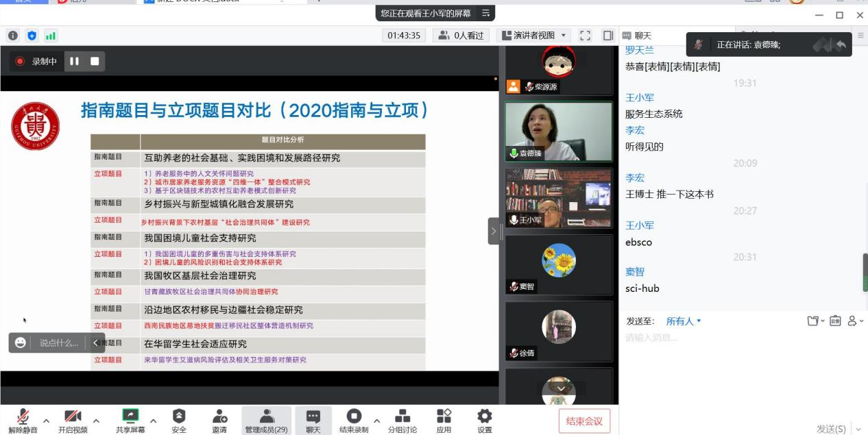Enter full screen mode via brackets icon
868x435 pixels.
pyautogui.click(x=585, y=35)
